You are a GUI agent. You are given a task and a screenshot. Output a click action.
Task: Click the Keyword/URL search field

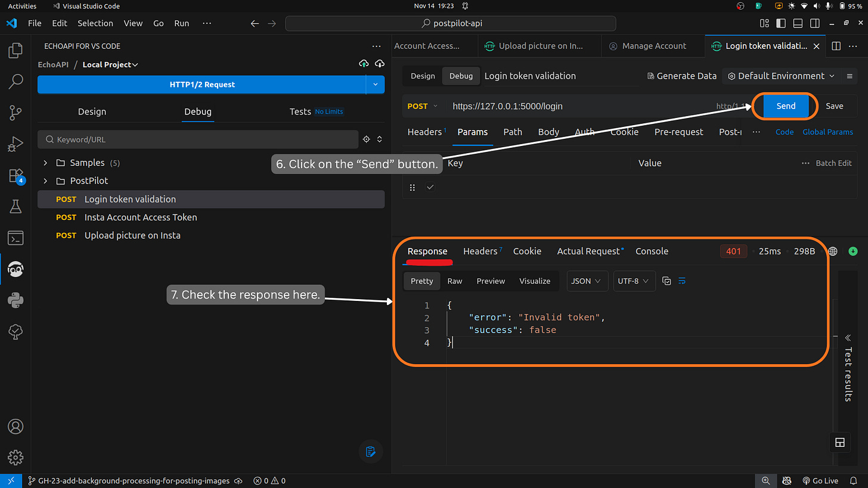click(x=198, y=139)
